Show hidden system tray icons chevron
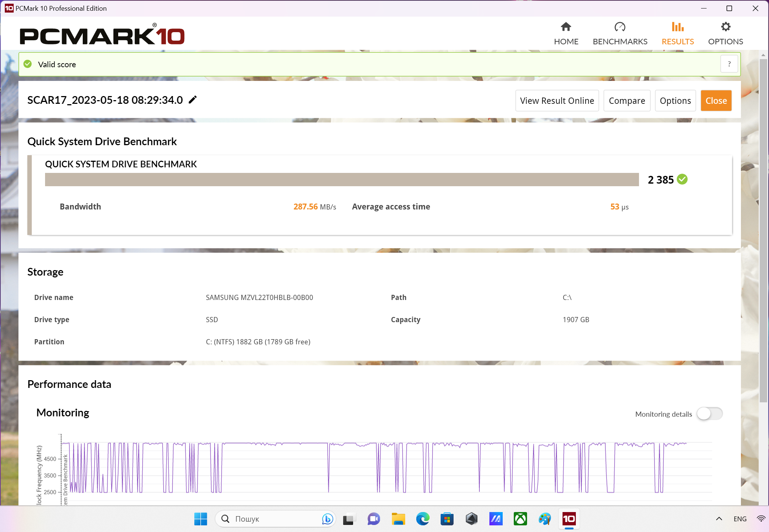This screenshot has height=532, width=769. click(x=719, y=519)
